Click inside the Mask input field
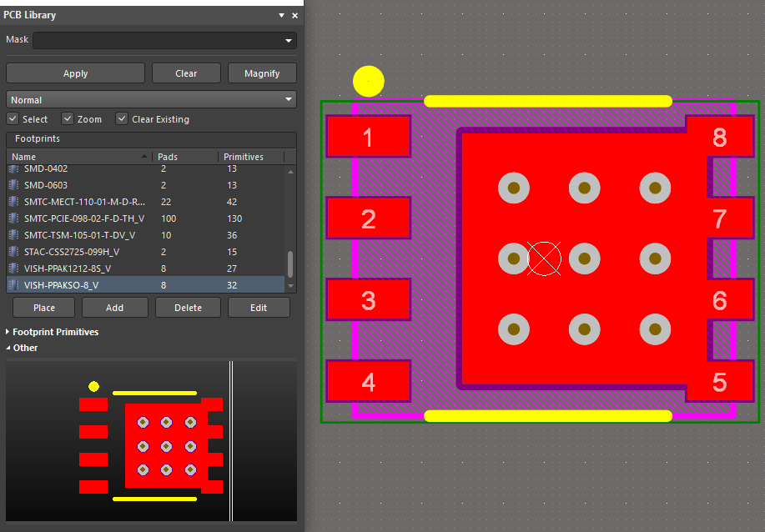This screenshot has width=765, height=532. point(158,41)
